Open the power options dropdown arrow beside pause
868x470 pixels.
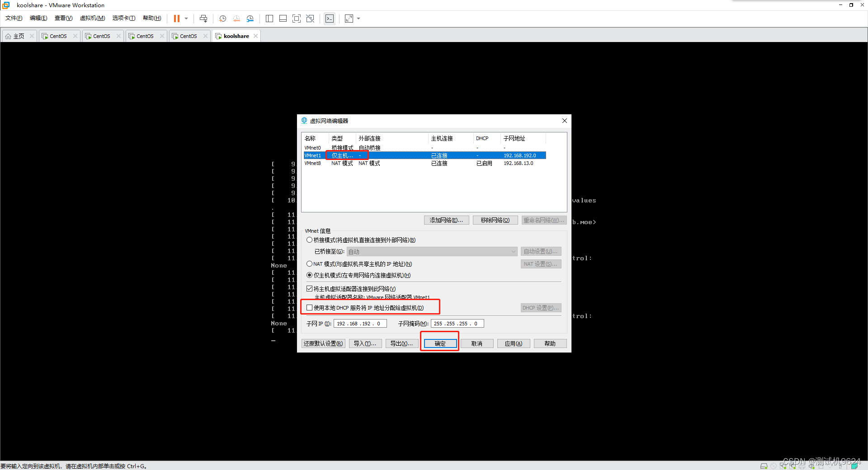pos(186,19)
